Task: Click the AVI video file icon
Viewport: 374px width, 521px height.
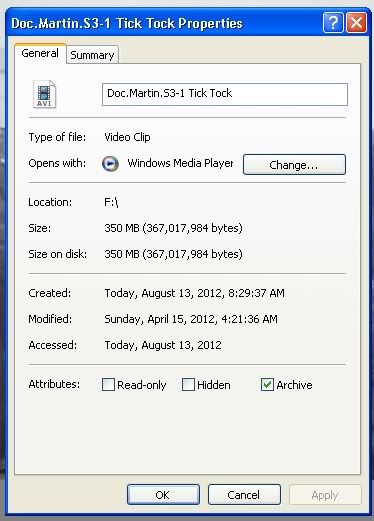Action: 44,94
